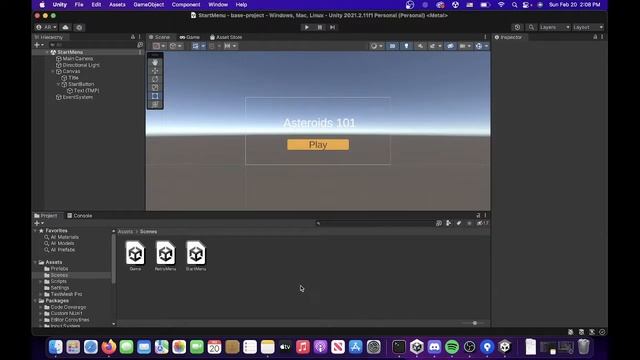Open the Scripts folder in Project
This screenshot has height=360, width=640.
pyautogui.click(x=58, y=281)
